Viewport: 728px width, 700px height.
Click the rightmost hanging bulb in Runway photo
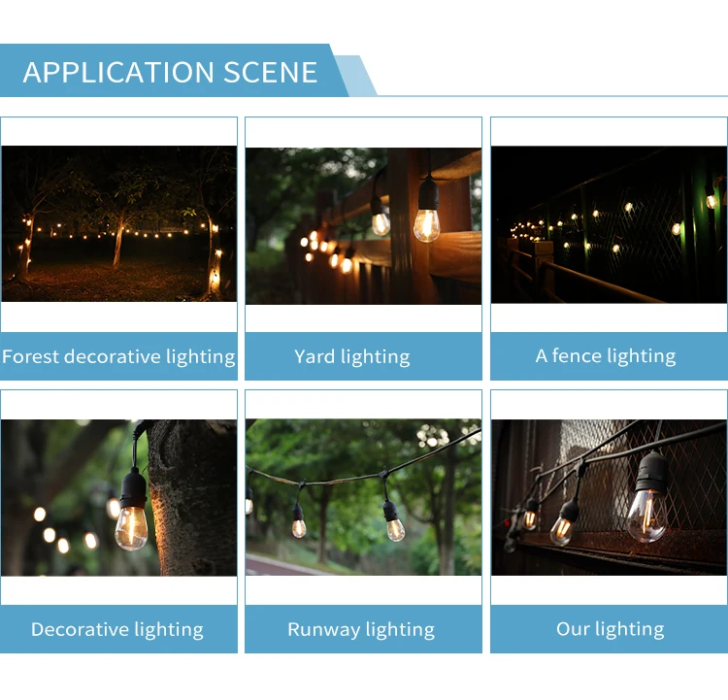click(395, 529)
